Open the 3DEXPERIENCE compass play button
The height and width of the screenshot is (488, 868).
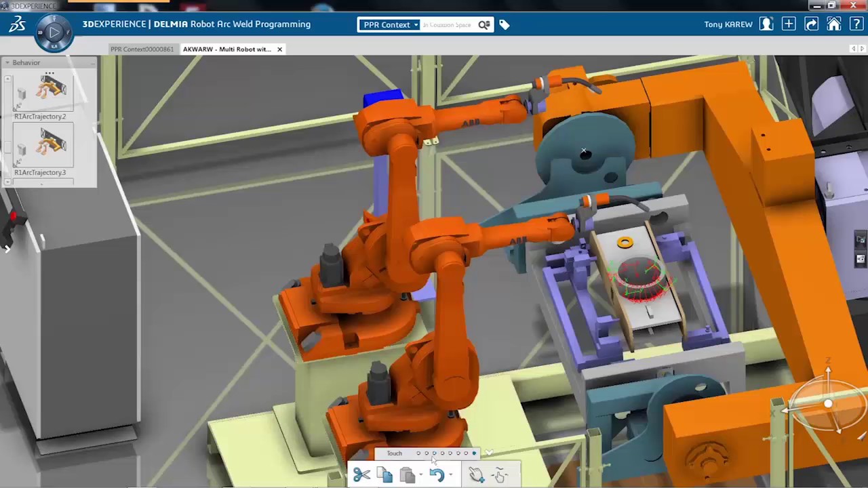[x=54, y=32]
